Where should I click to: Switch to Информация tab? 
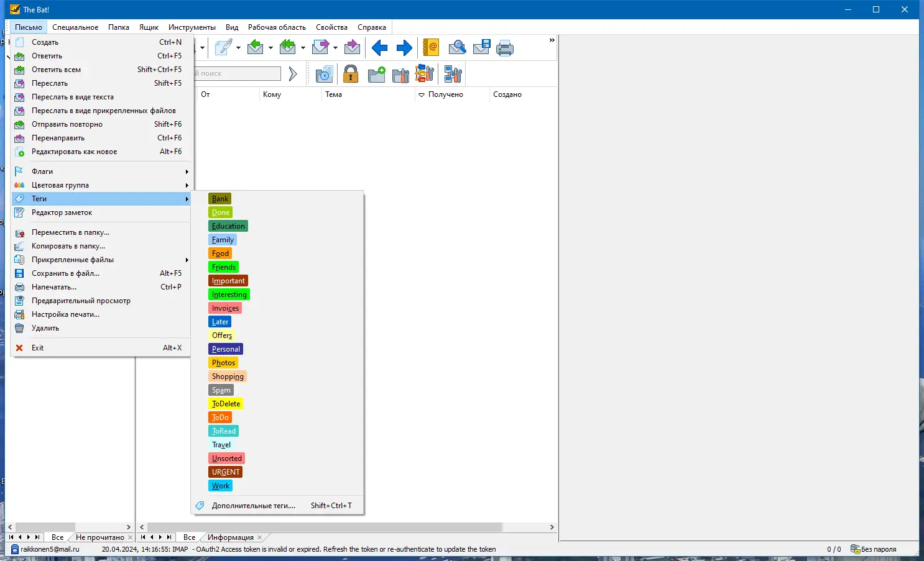pyautogui.click(x=231, y=537)
